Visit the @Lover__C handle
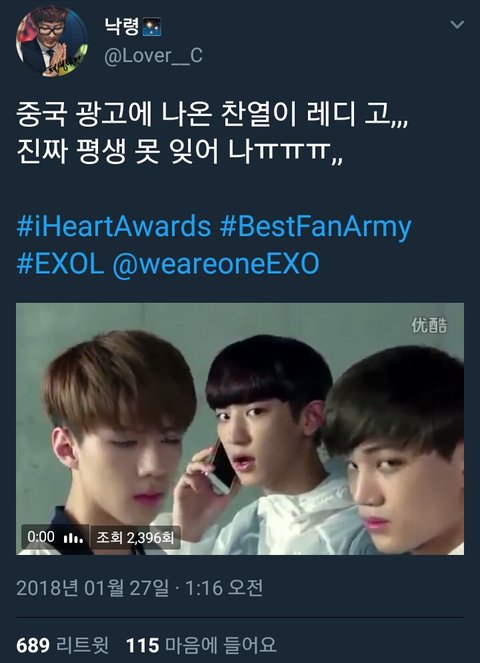 153,56
